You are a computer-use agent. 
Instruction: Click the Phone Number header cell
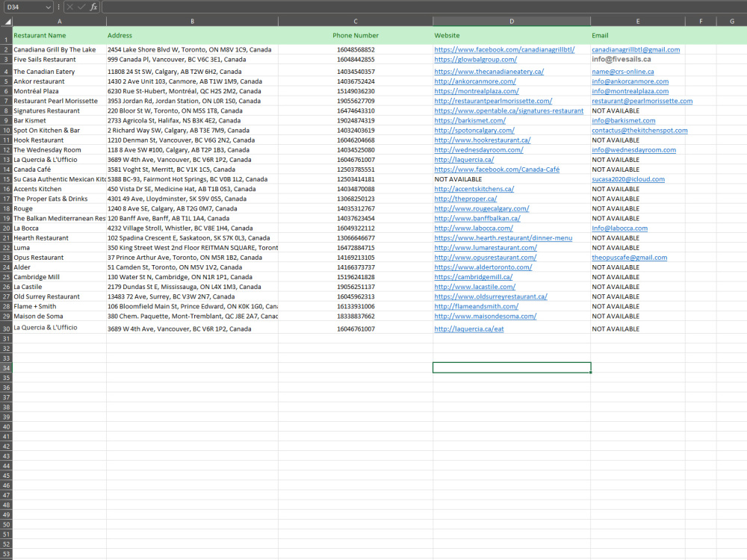tap(356, 36)
